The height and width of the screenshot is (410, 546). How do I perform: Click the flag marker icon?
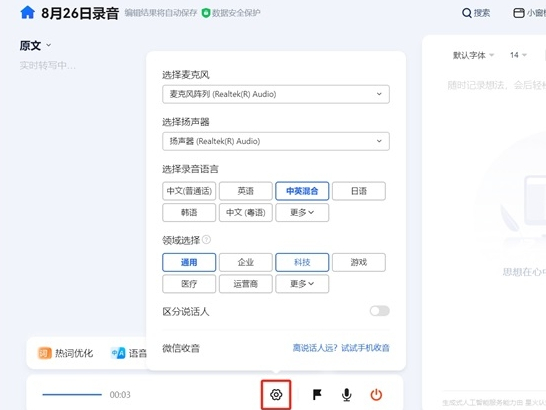(317, 394)
